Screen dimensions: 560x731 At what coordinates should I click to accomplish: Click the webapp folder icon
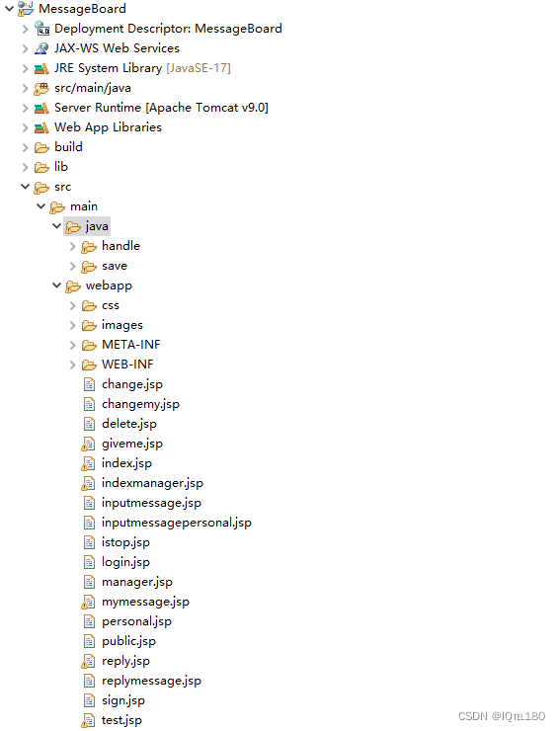(x=73, y=286)
